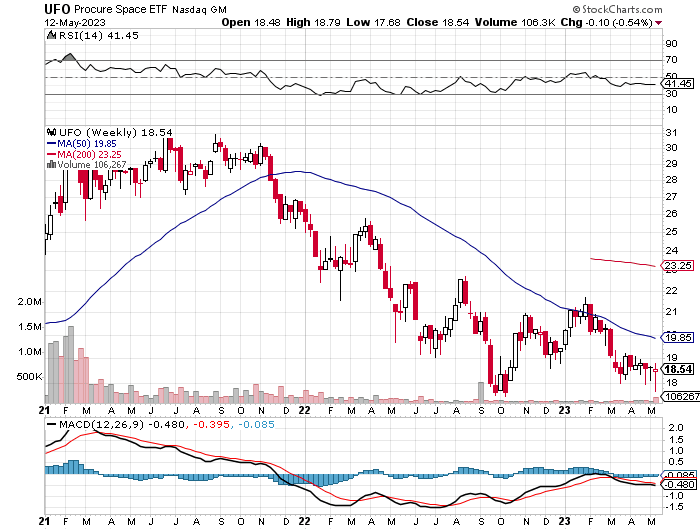This screenshot has height=530, width=700.
Task: Click the RSI 41.45 value tag
Action: tap(678, 83)
